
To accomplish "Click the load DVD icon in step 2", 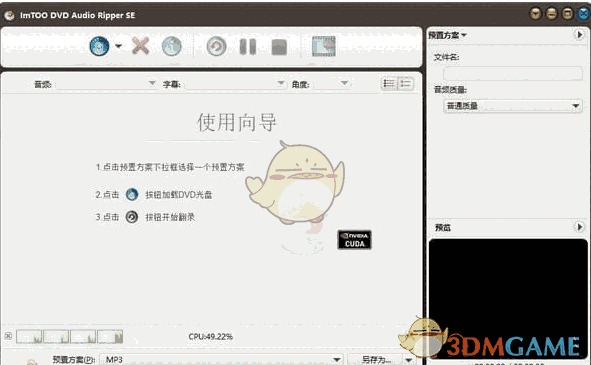I will [132, 195].
